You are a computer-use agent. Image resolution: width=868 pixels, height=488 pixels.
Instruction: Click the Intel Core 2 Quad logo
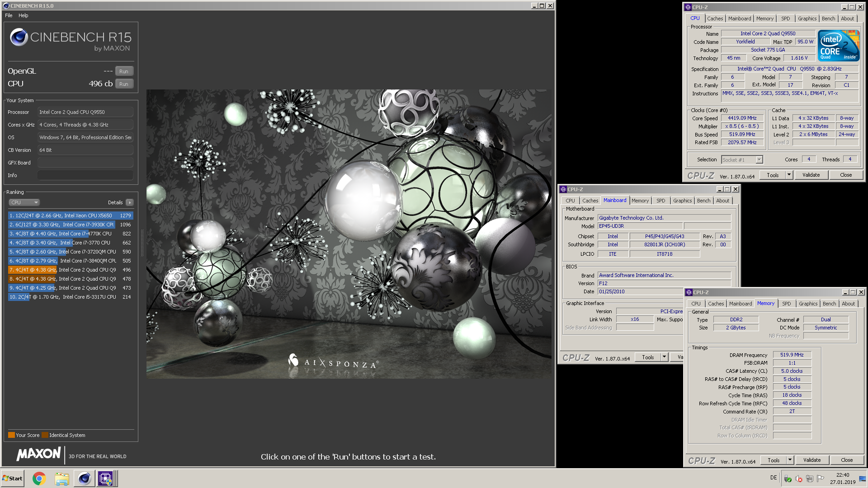(839, 45)
